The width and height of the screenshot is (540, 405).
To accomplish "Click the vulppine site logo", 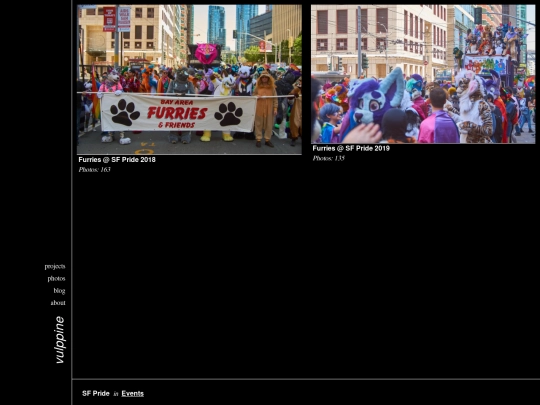I will [x=60, y=340].
